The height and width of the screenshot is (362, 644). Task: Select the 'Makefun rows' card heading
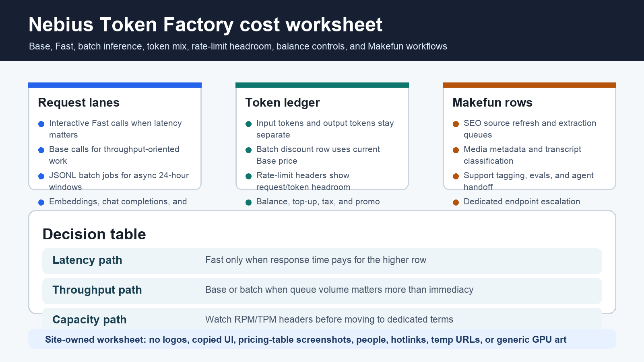(x=492, y=103)
